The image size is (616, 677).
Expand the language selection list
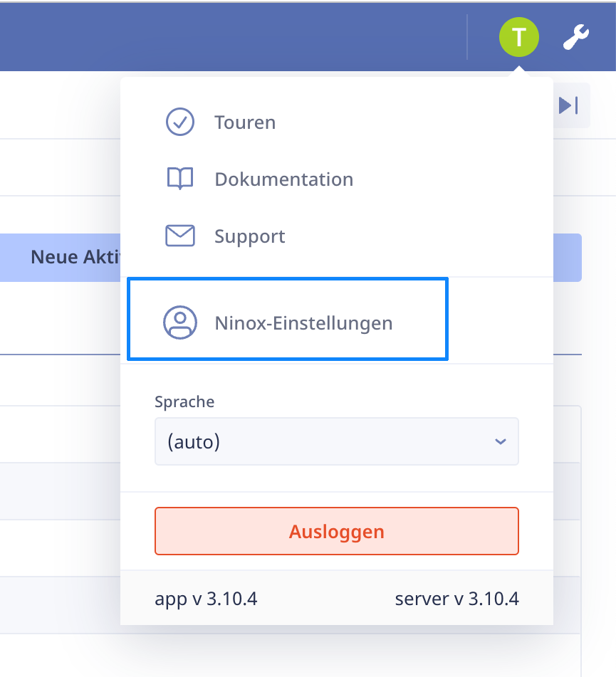[x=336, y=441]
